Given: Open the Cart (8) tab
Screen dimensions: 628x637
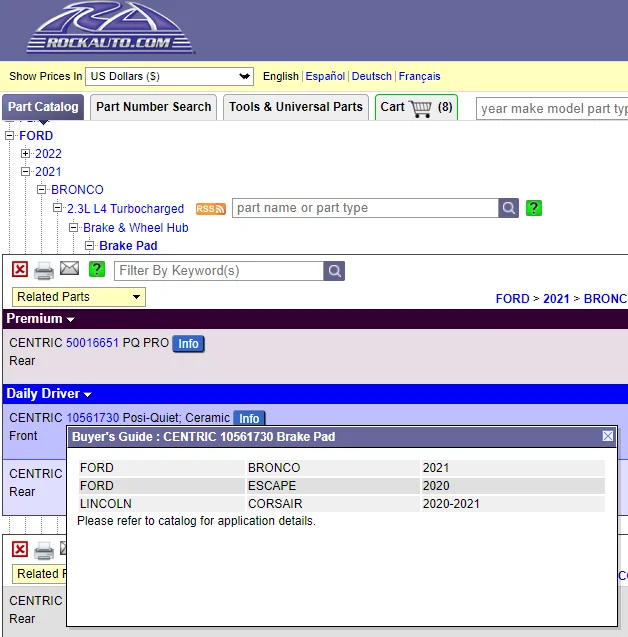Looking at the screenshot, I should click(x=416, y=107).
